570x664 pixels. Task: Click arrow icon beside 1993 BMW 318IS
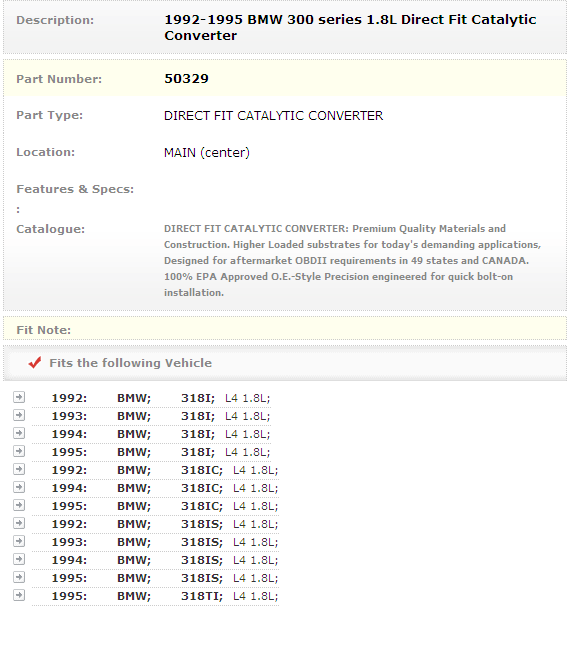pos(19,541)
